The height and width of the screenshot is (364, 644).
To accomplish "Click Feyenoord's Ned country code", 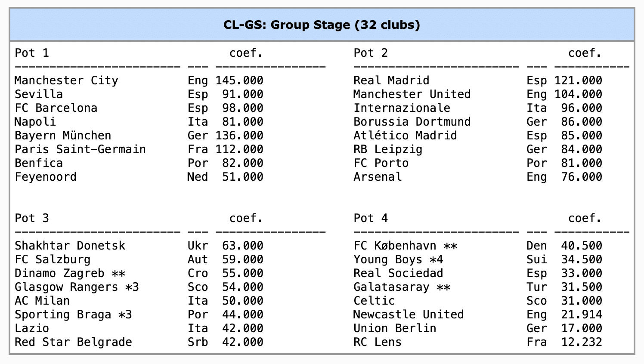I will tap(198, 177).
